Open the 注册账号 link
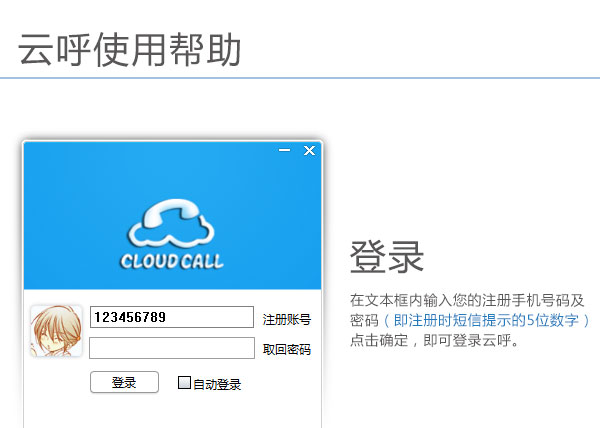 click(x=286, y=320)
